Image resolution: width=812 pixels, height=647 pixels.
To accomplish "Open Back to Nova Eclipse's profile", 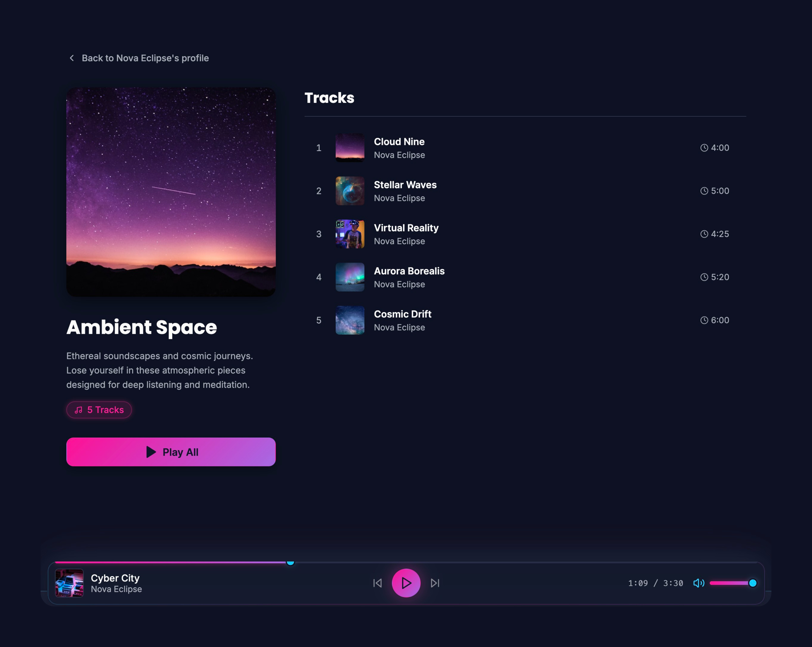I will (x=145, y=58).
